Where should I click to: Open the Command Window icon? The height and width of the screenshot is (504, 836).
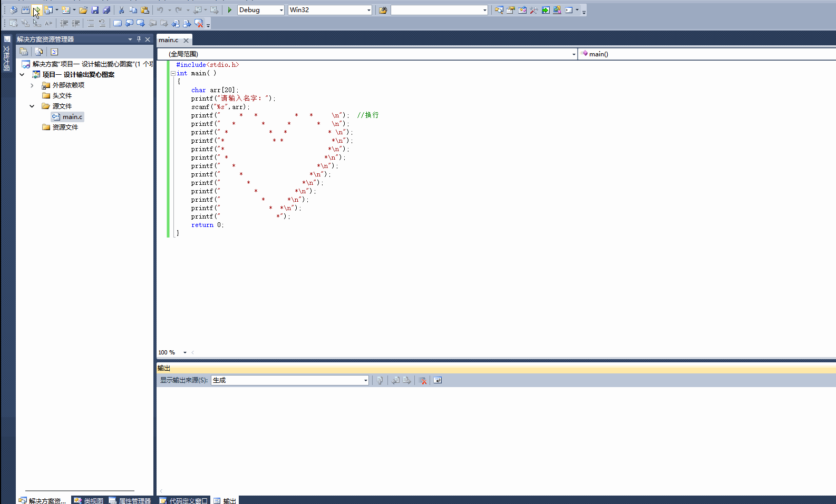(x=569, y=10)
